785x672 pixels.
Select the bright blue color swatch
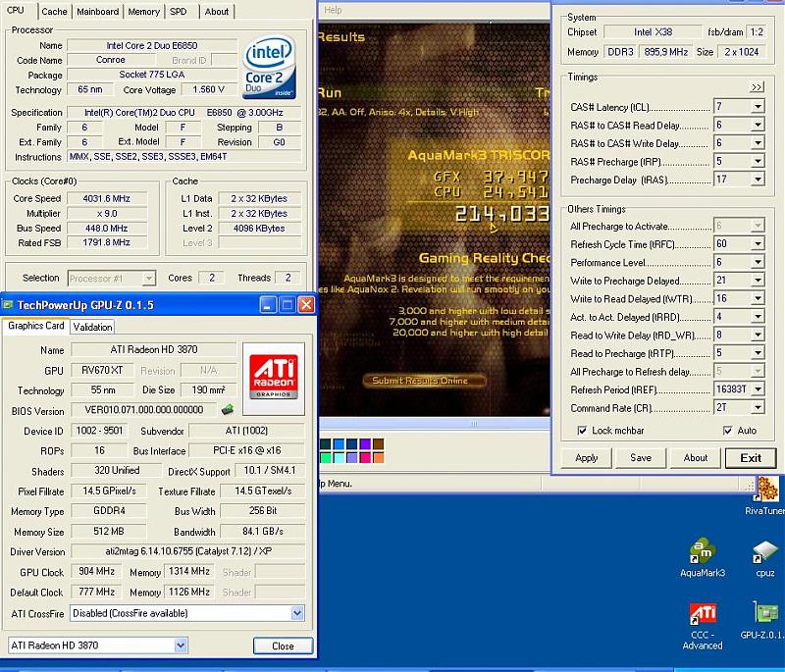tap(339, 443)
